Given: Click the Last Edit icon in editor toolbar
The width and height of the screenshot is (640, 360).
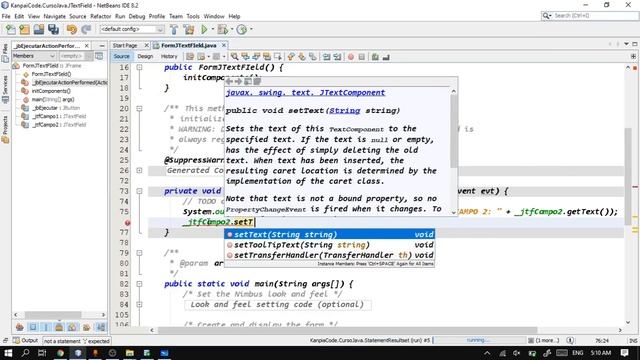Looking at the screenshot, I should 190,57.
